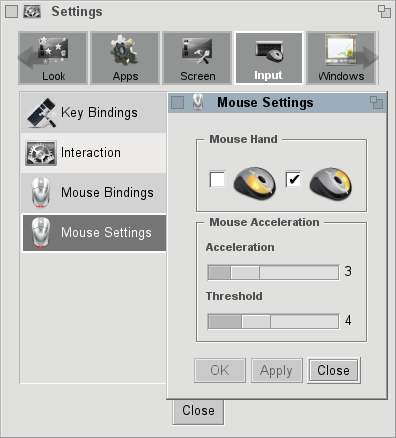Click the right-handed mouse image
Viewport: 396px width, 438px height.
tap(331, 183)
